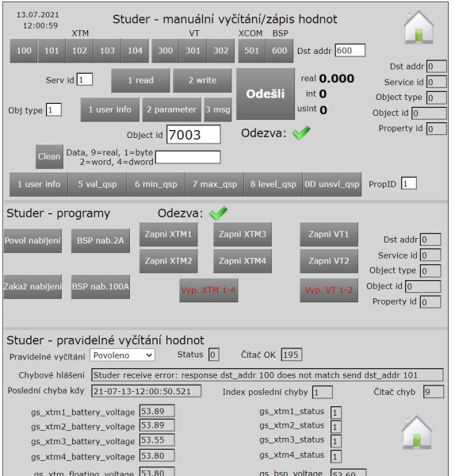Image resolution: width=455 pixels, height=476 pixels.
Task: Click the gs_xtm4_status value field
Action: [x=336, y=456]
